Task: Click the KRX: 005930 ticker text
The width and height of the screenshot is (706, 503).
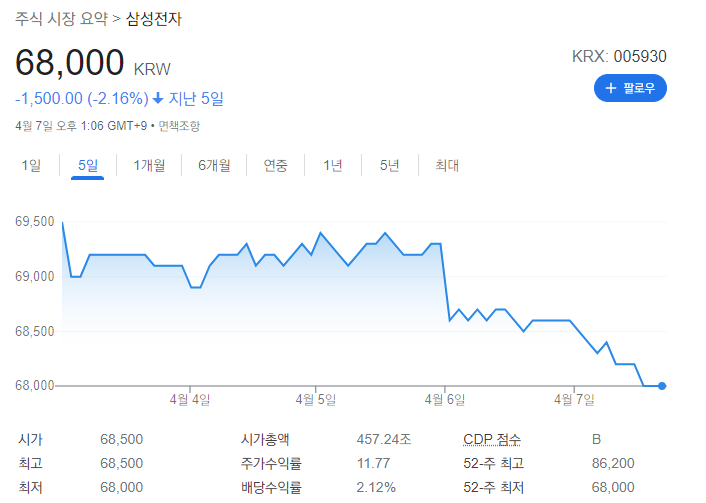Action: (x=619, y=56)
